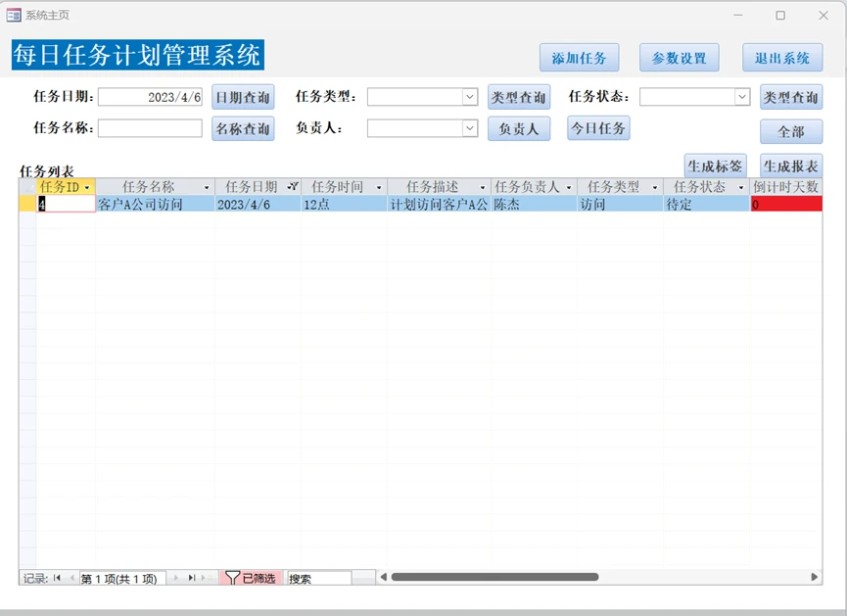Toggle the 已筛选 filter indicator

[x=251, y=578]
